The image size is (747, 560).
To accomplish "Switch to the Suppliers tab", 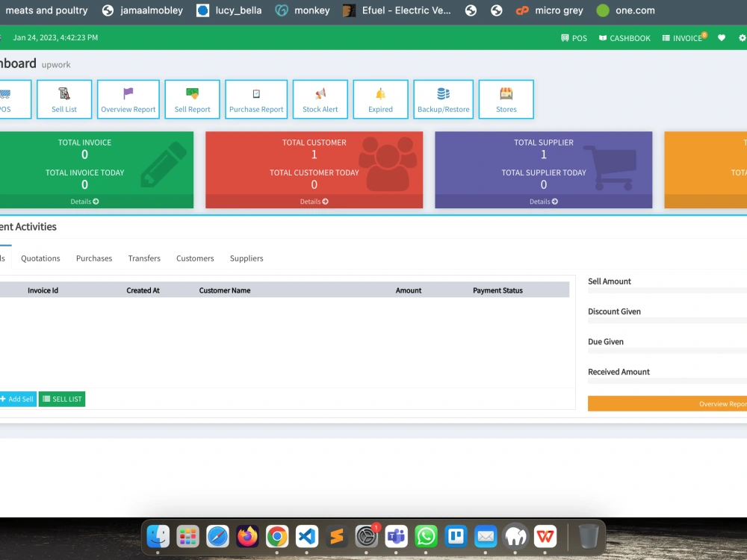I will pyautogui.click(x=247, y=258).
